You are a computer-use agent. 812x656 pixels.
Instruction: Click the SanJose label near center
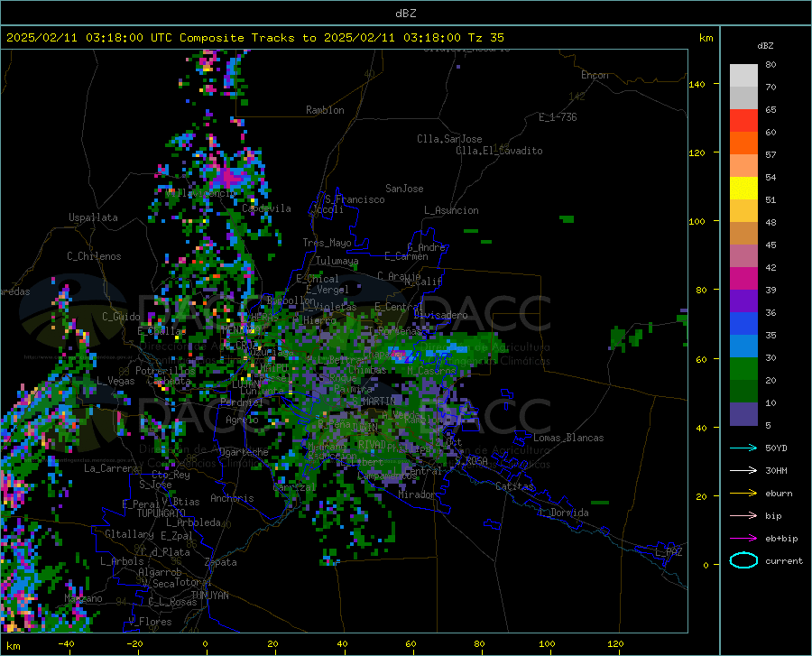point(404,189)
